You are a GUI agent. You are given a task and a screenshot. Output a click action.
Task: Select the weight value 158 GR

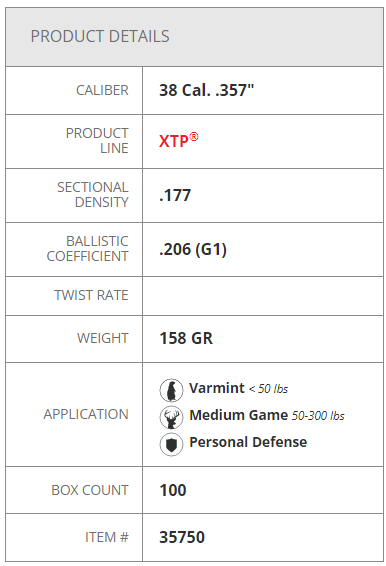click(x=186, y=339)
